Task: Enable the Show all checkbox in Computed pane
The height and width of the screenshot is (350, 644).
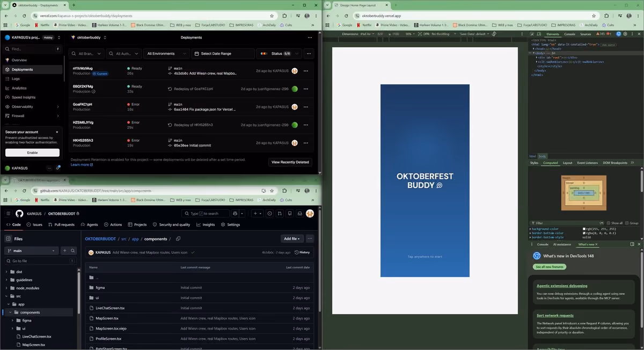Action: coord(609,223)
